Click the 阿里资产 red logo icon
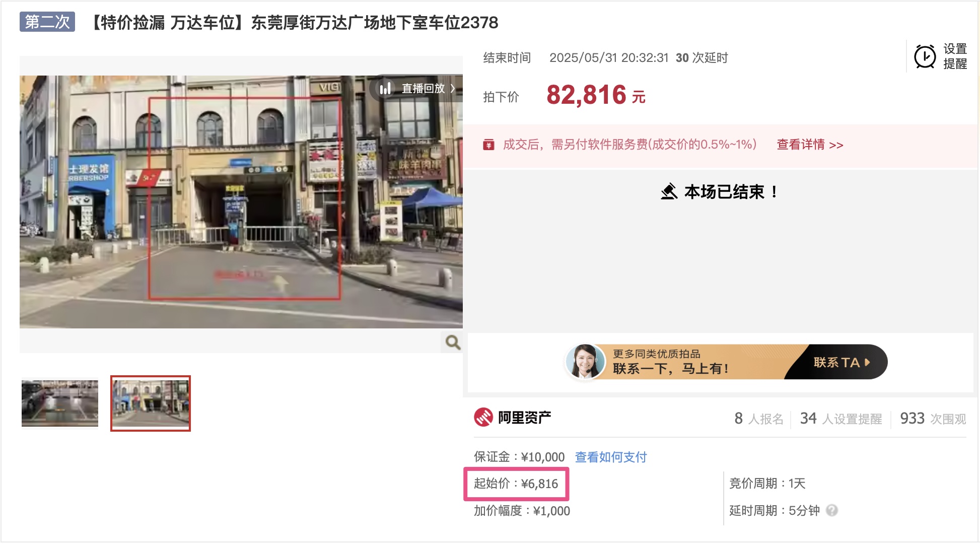980x544 pixels. pyautogui.click(x=483, y=417)
